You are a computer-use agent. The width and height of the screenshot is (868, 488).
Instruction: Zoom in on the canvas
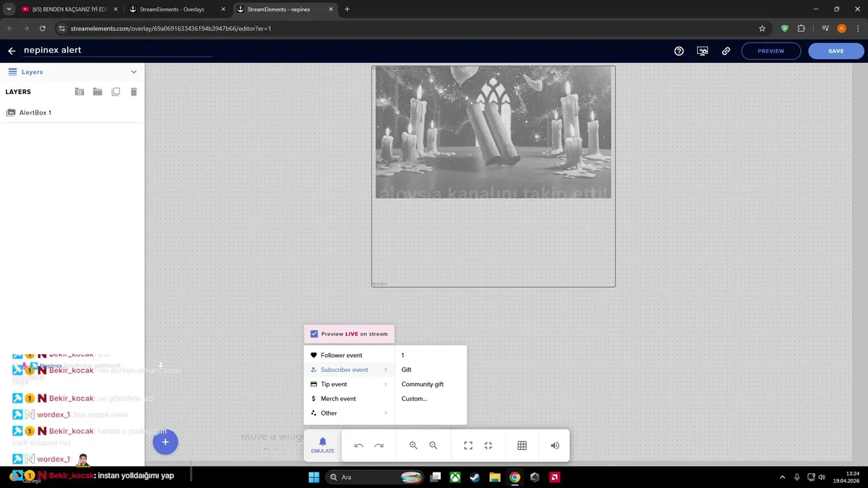pyautogui.click(x=413, y=445)
